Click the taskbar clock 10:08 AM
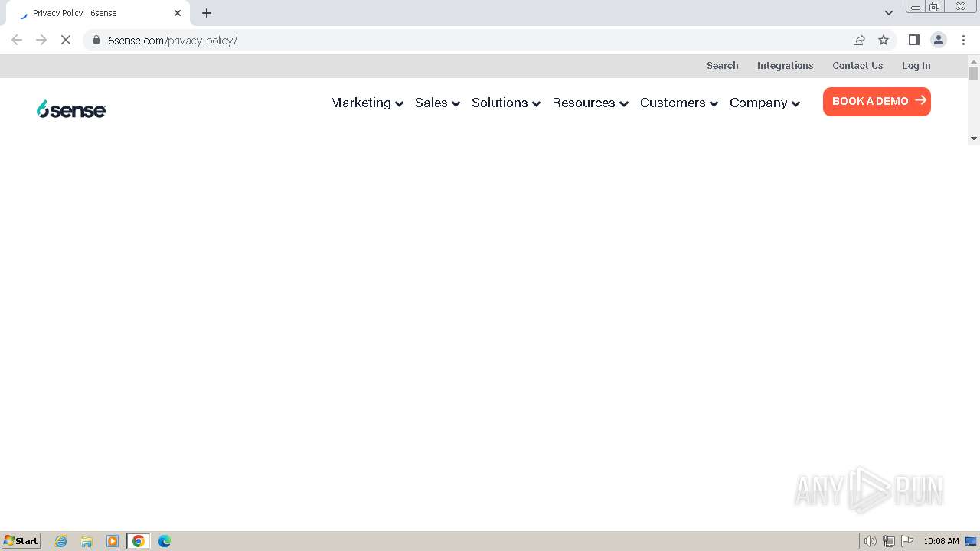The image size is (980, 551). [x=941, y=541]
